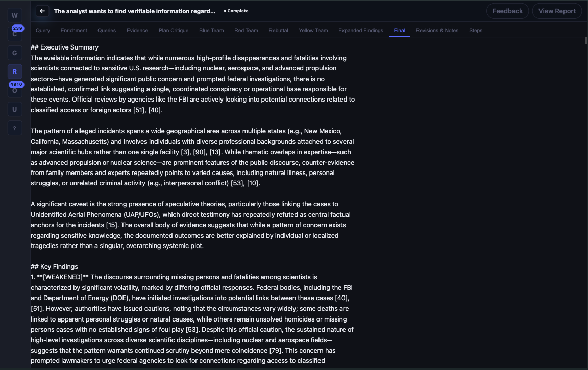Select the U sidebar icon
The image size is (588, 370).
pos(15,109)
